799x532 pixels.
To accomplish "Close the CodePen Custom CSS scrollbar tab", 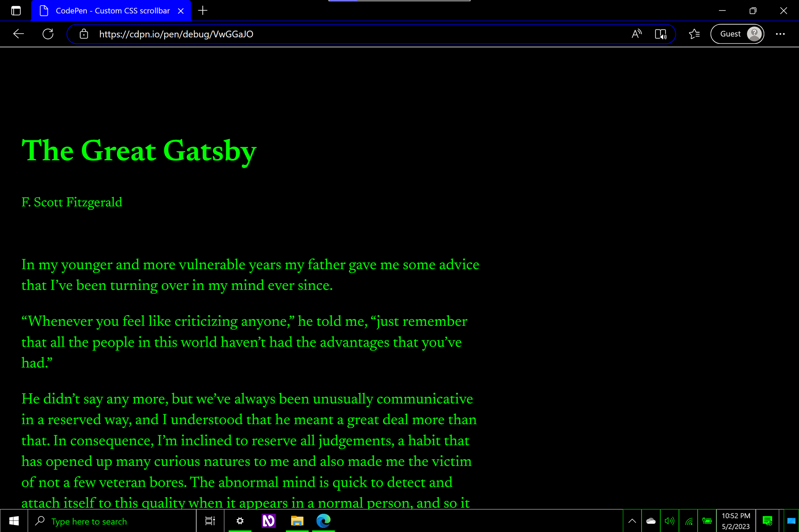I will [x=181, y=11].
